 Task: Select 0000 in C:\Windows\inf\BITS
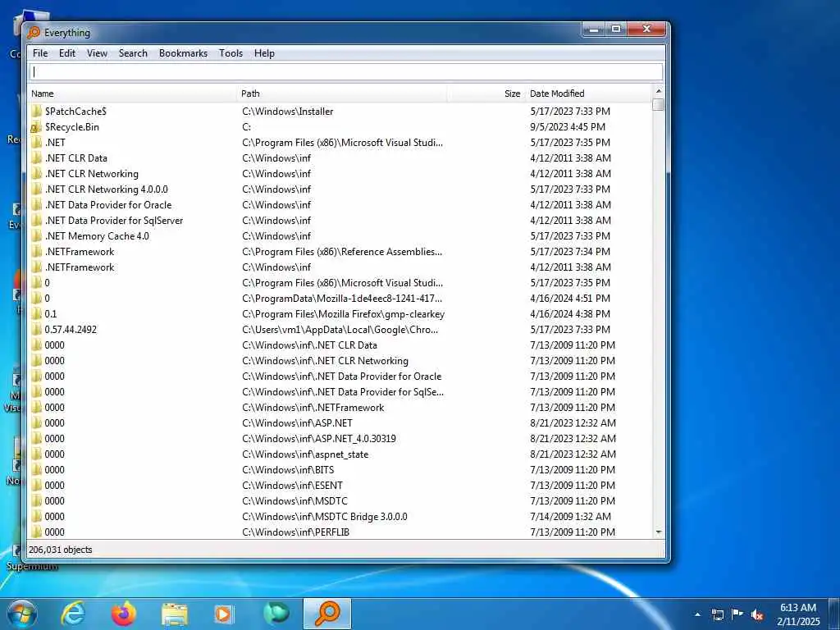point(55,470)
